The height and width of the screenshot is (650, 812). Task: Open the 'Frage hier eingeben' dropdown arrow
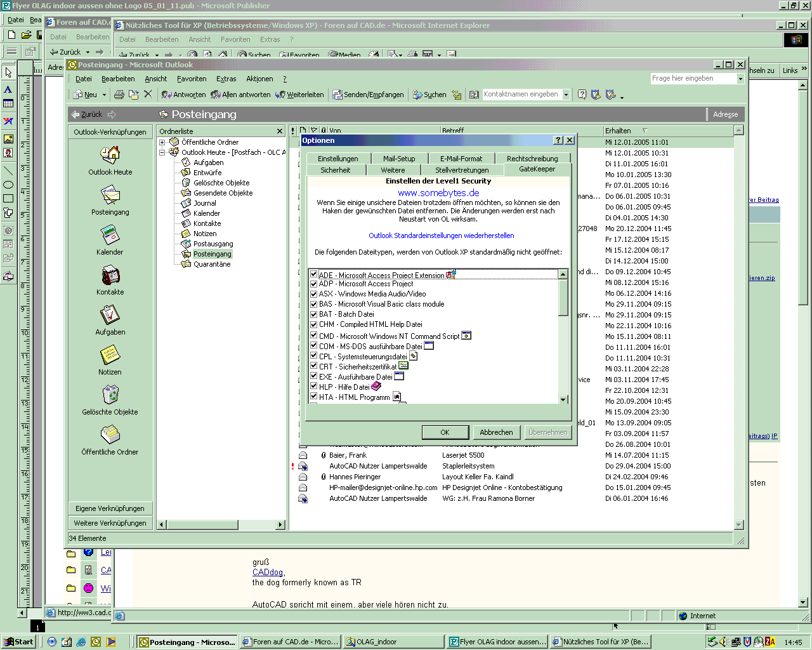point(740,79)
